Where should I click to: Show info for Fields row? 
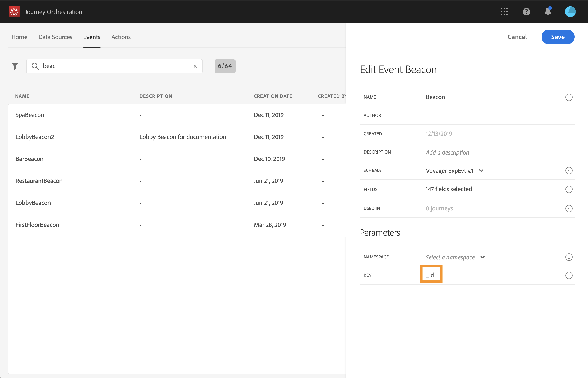click(x=569, y=189)
